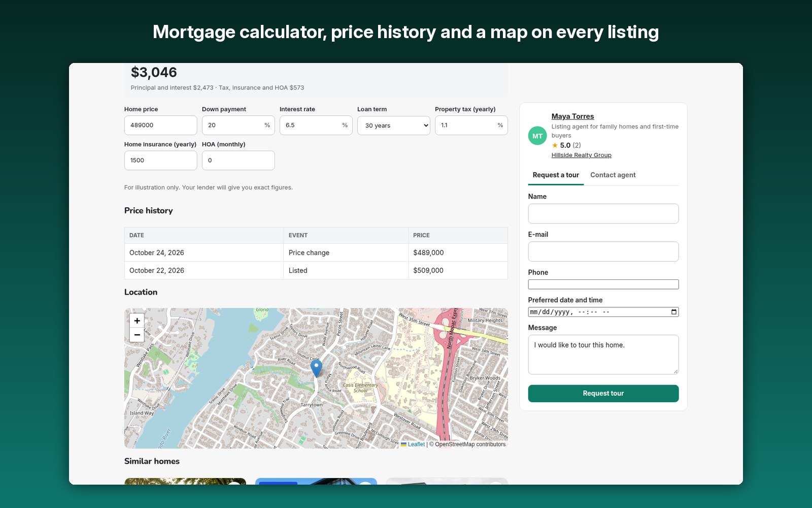
Task: Click the Message text area
Action: [603, 355]
